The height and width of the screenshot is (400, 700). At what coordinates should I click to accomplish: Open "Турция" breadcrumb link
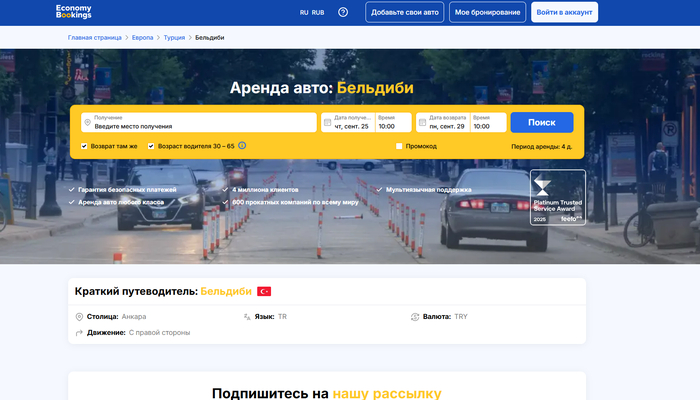click(x=174, y=37)
